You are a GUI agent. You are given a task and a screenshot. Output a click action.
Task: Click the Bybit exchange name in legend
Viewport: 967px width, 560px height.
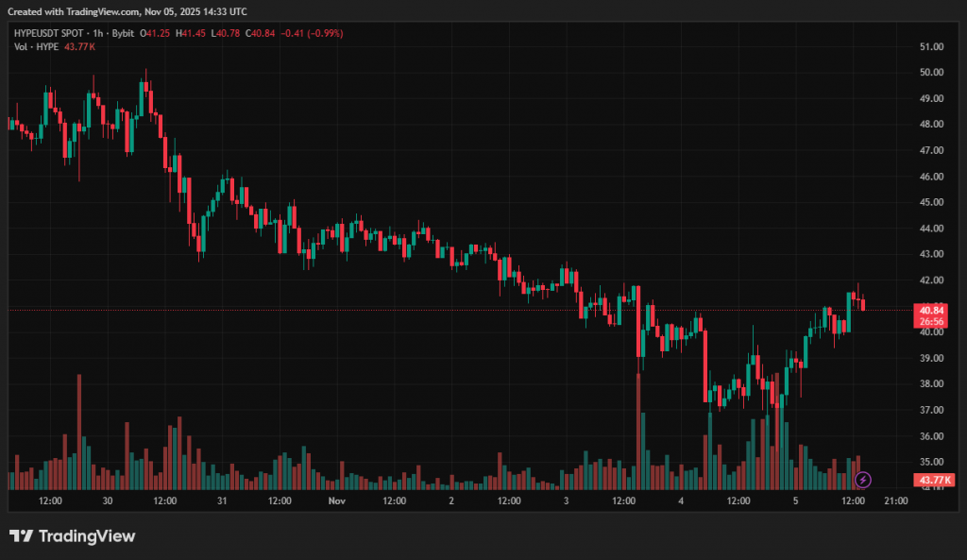tap(124, 33)
